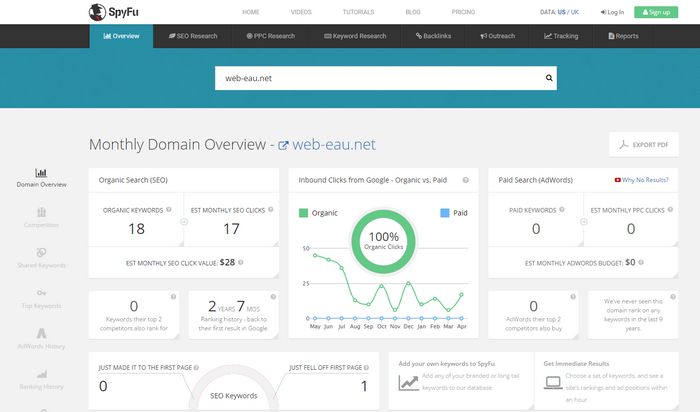
Task: Click the $28 SEO click value
Action: (227, 262)
